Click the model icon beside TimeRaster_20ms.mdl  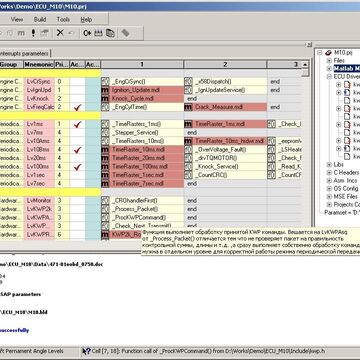tap(105, 158)
